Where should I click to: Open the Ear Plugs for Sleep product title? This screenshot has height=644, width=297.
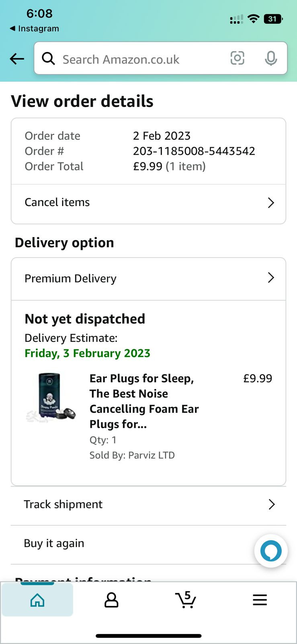point(144,401)
